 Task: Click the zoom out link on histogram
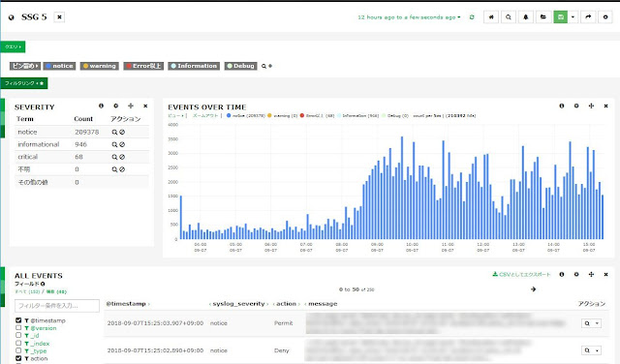click(x=205, y=116)
